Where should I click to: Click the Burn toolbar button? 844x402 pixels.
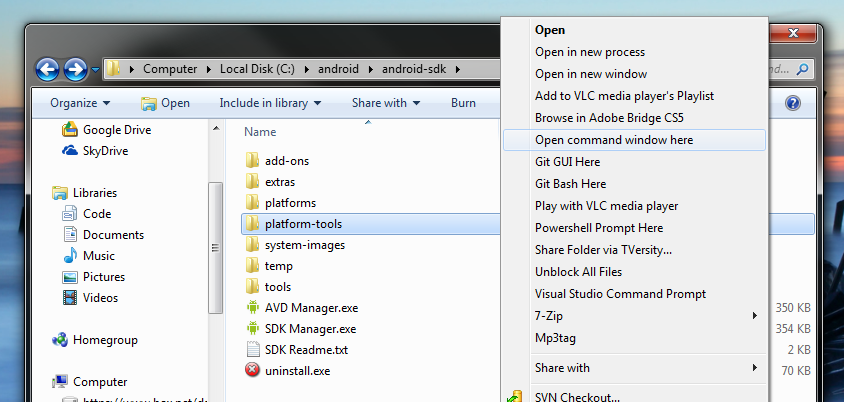click(x=463, y=103)
